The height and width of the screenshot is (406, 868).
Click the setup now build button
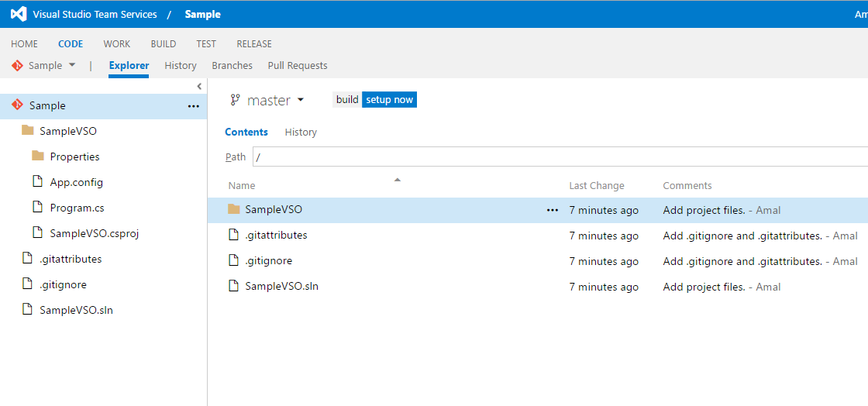pos(389,100)
